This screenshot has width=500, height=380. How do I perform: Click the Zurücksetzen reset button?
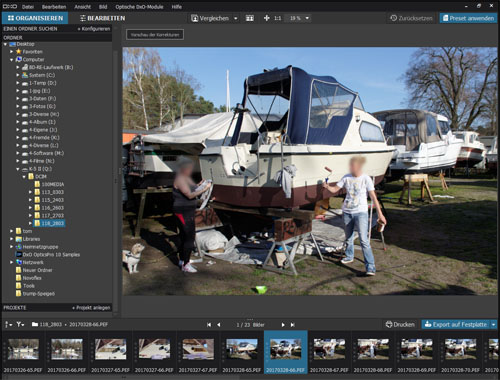pos(411,18)
